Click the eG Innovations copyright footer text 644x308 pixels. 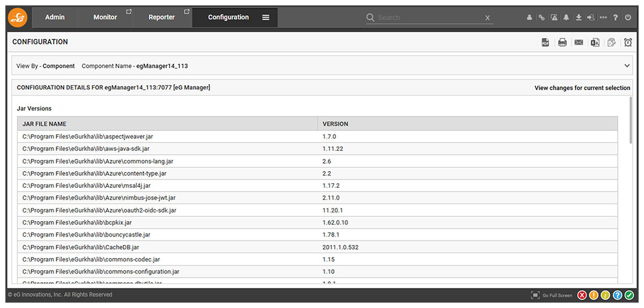pos(60,295)
